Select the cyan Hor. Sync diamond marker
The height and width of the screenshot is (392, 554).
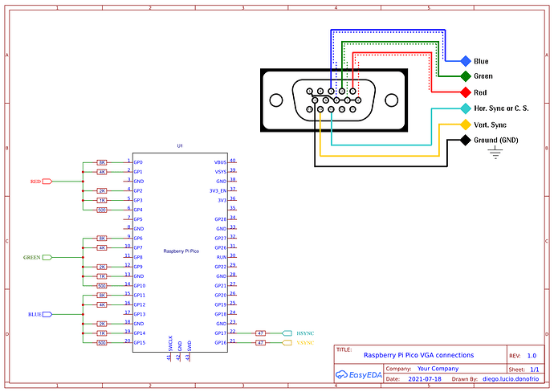(x=466, y=108)
